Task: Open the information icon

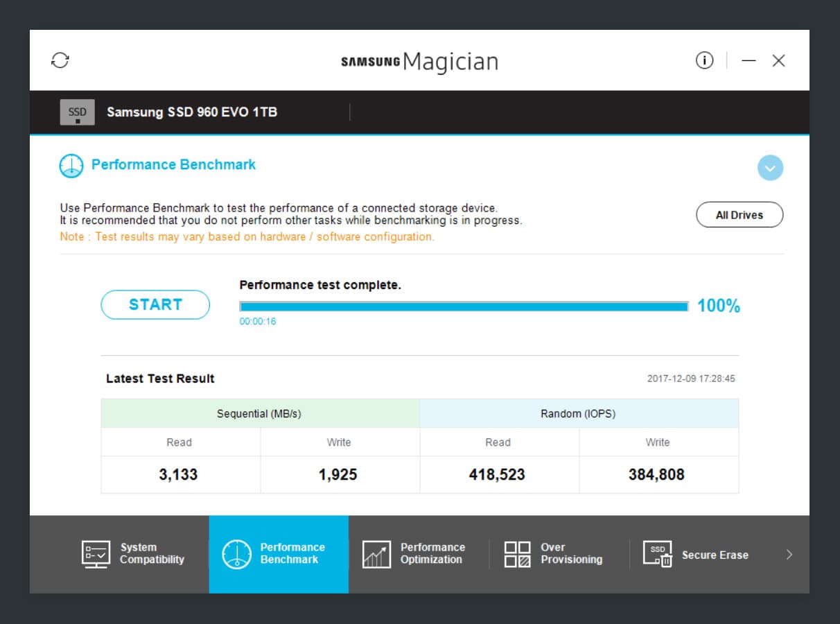Action: (x=704, y=61)
